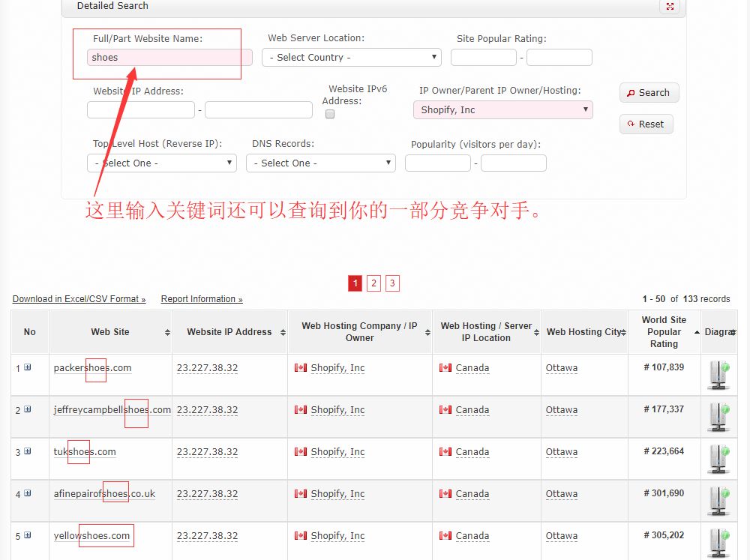Screen dimensions: 750x560
Task: Go to results page 1
Action: pos(355,283)
